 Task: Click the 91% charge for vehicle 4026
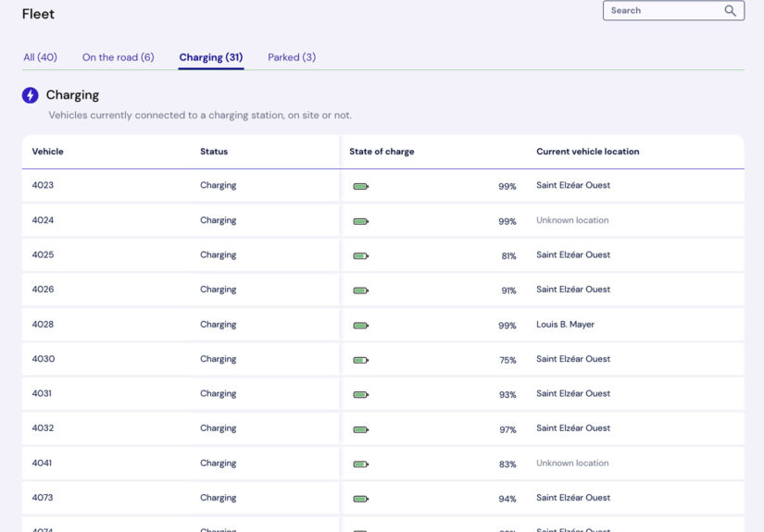click(x=508, y=291)
